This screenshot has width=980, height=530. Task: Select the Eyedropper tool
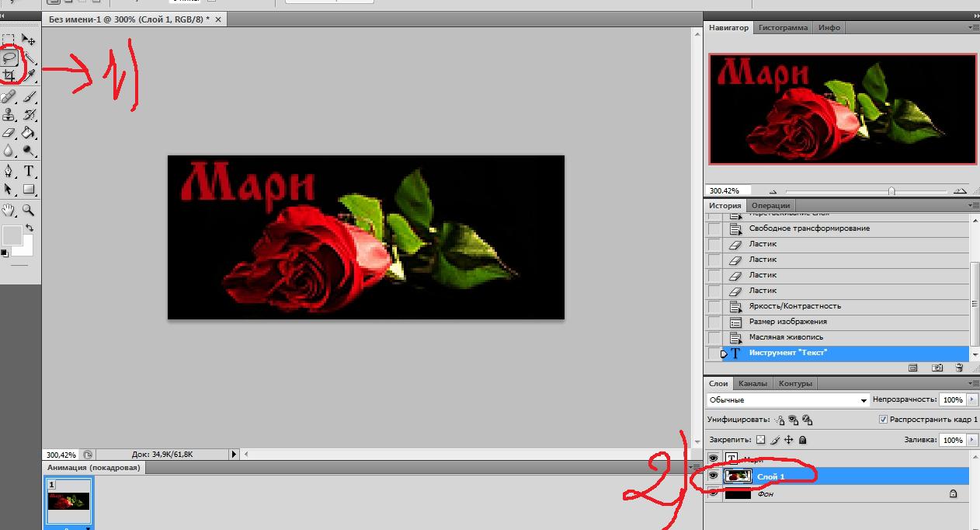(29, 75)
